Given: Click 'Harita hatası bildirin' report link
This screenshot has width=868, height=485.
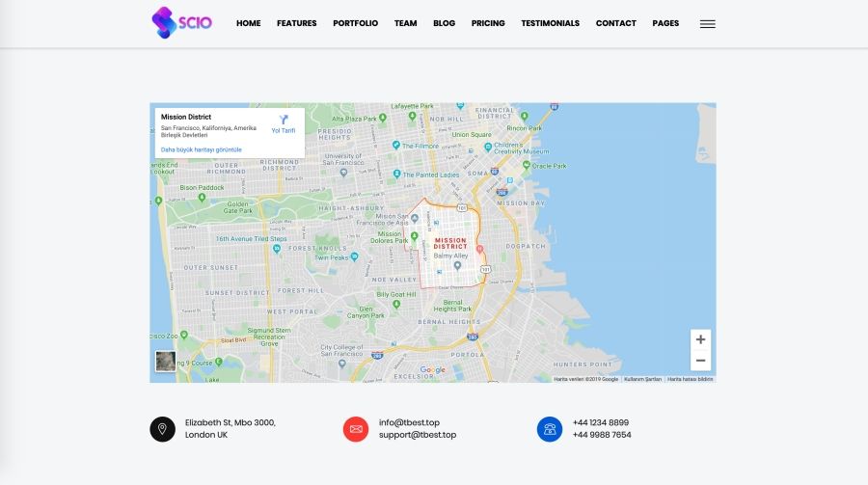Looking at the screenshot, I should [x=691, y=379].
